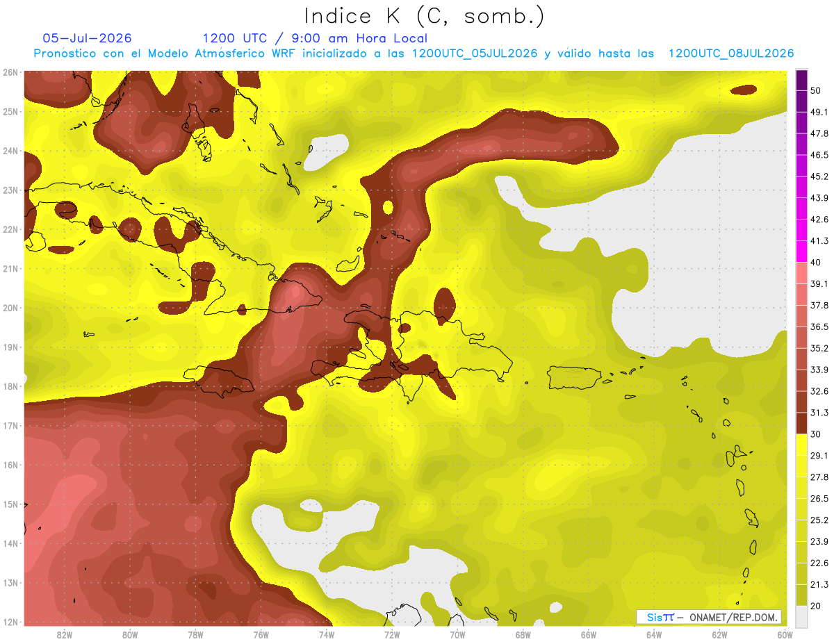Click the longitude label "74W"
This screenshot has height=644, width=834.
pyautogui.click(x=326, y=634)
